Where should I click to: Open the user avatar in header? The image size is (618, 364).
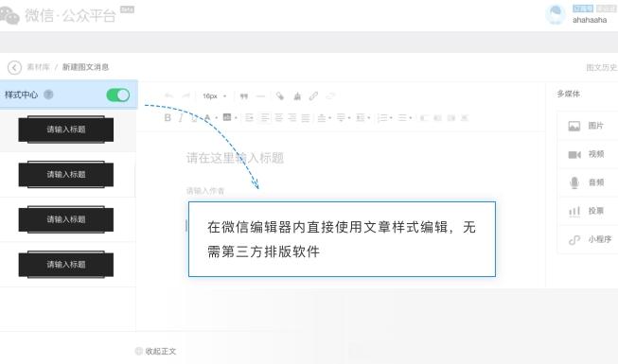click(556, 14)
